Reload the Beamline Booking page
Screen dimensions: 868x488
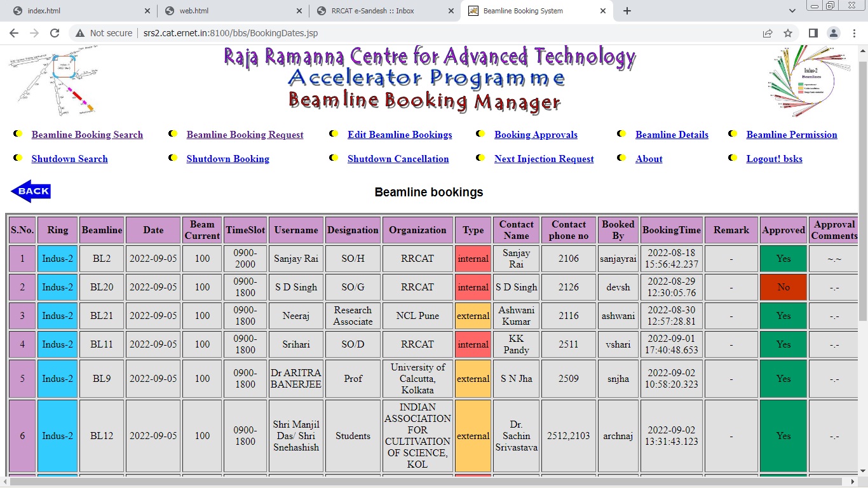tap(55, 33)
